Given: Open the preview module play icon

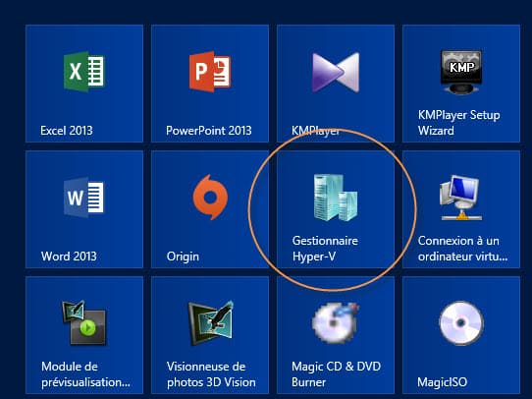Looking at the screenshot, I should coord(84,323).
